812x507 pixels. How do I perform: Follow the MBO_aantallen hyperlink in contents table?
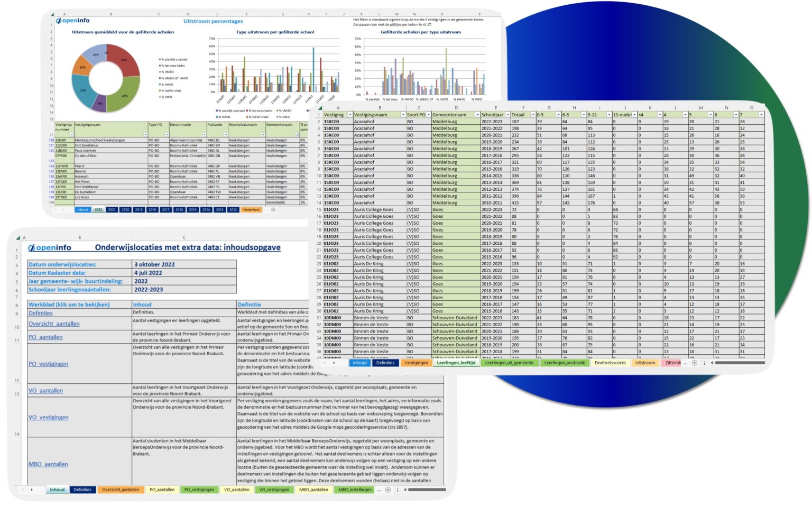click(48, 464)
